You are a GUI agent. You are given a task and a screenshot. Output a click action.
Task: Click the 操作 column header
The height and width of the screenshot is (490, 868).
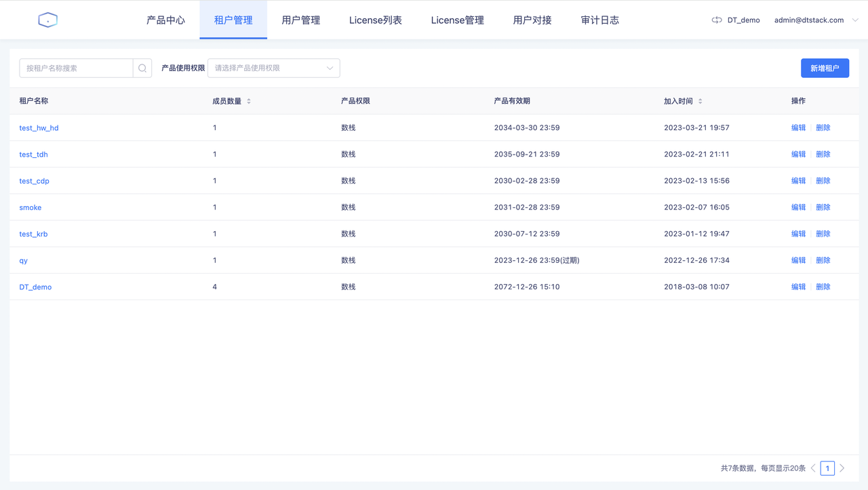click(798, 101)
